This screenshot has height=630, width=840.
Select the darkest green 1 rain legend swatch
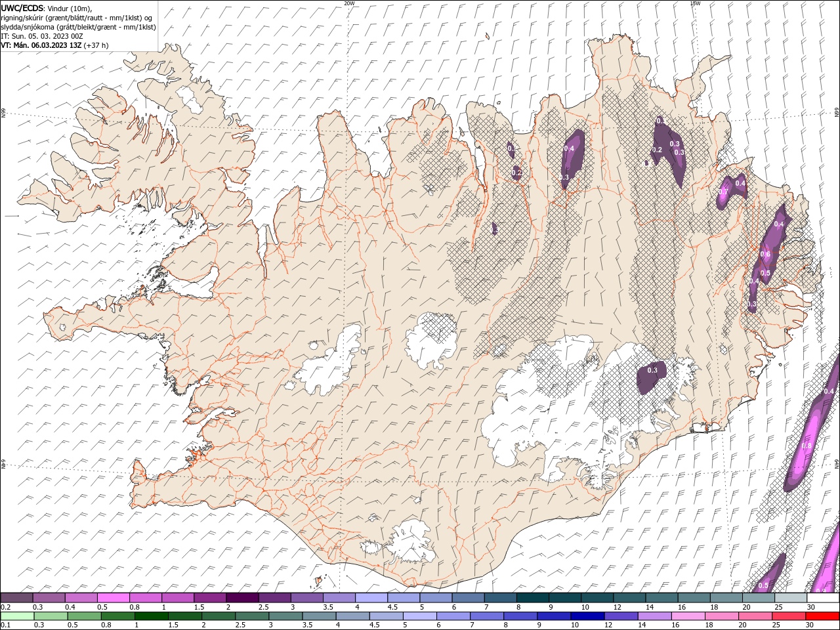pos(151,616)
